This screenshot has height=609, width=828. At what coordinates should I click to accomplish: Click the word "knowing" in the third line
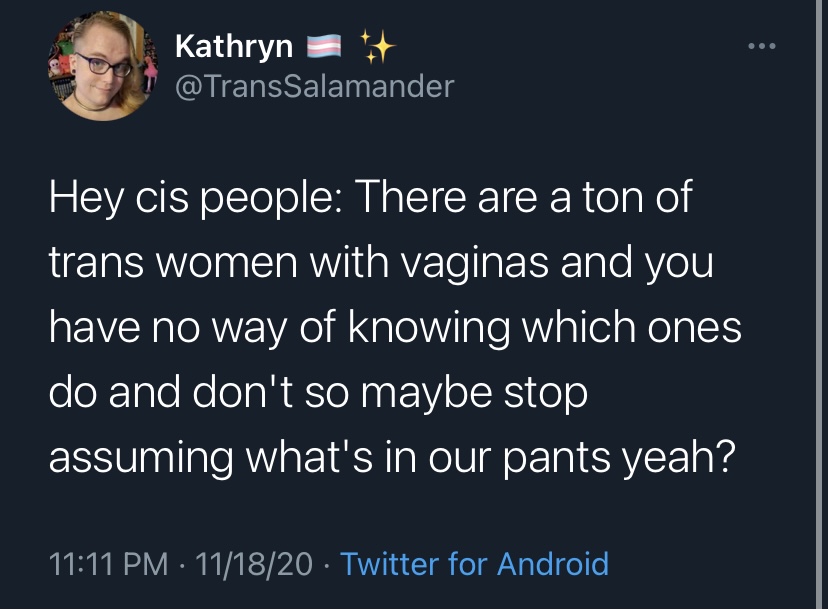click(x=428, y=329)
